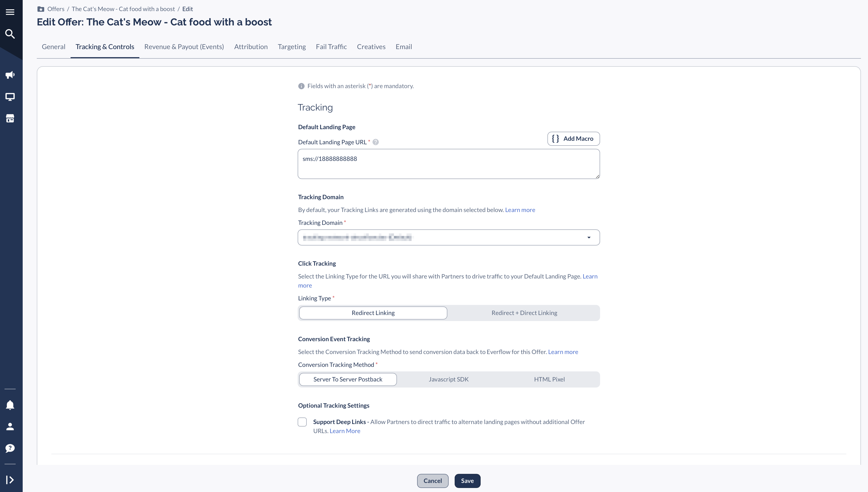Open the megaphone offers icon in sidebar
Image resolution: width=868 pixels, height=492 pixels.
[10, 75]
